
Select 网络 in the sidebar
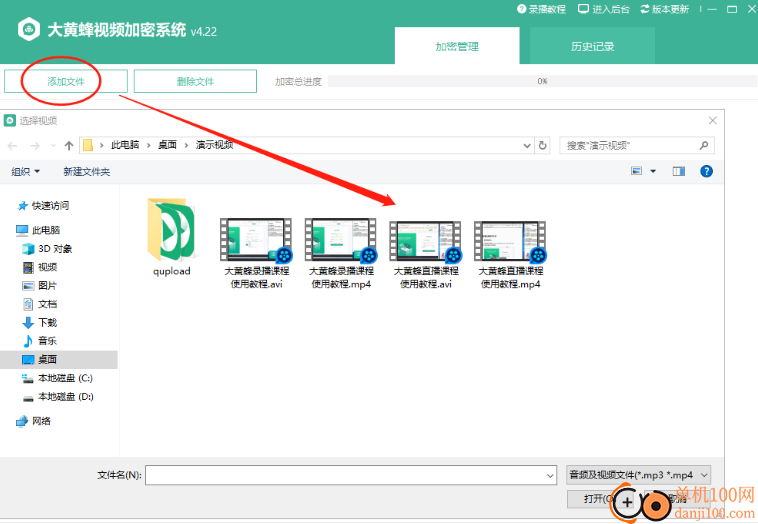[34, 421]
